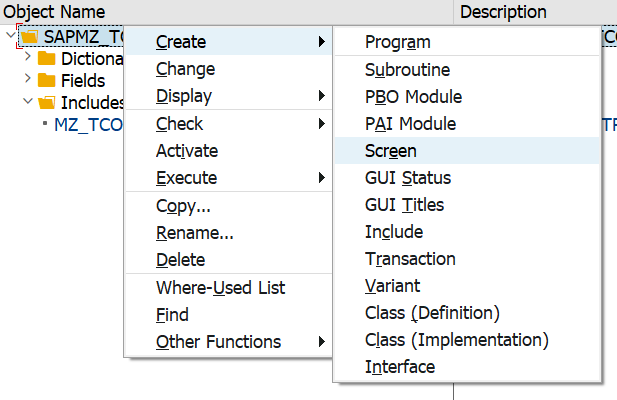This screenshot has height=400, width=617.
Task: Click Delete in the context menu
Action: [229, 260]
